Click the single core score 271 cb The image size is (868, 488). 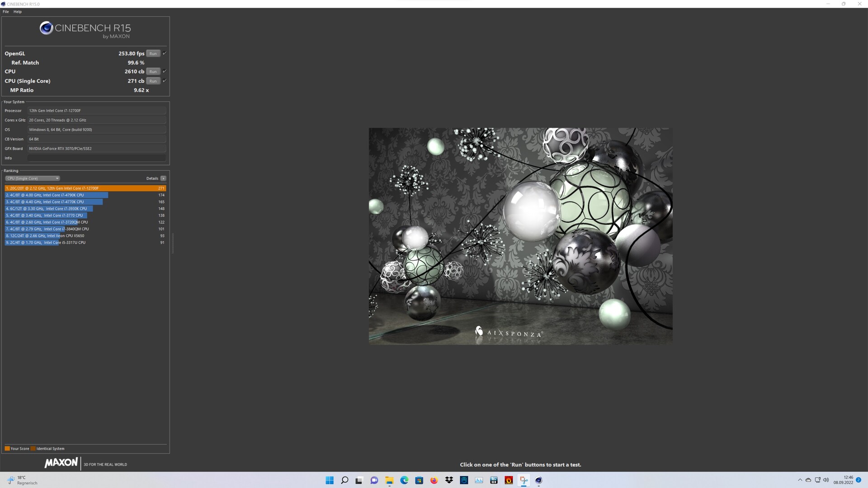pos(136,81)
